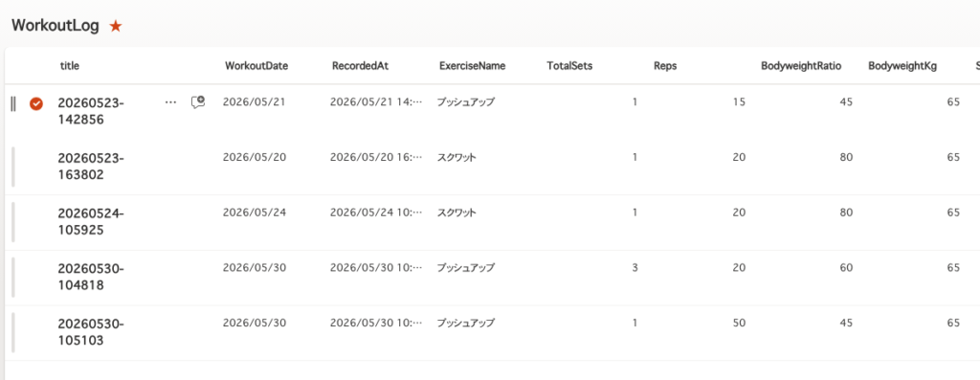Click Reps value 15 in row 20260523-142856
This screenshot has height=380, width=980.
(739, 101)
